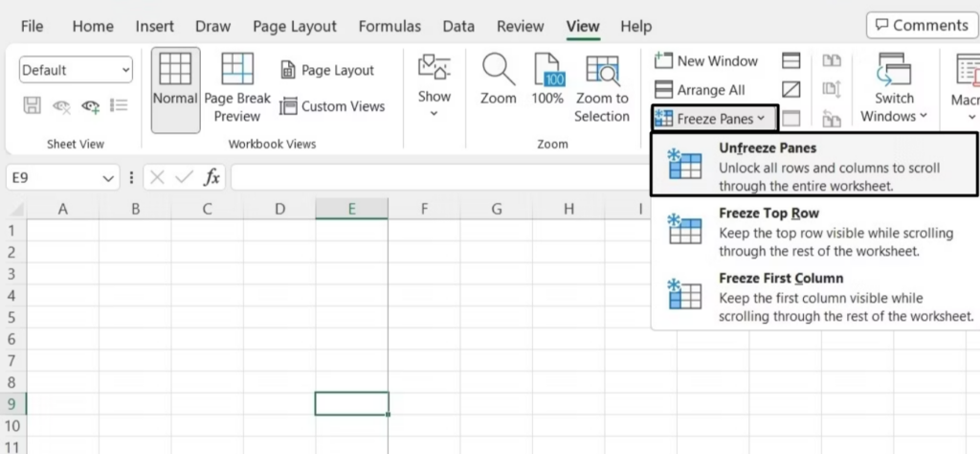Switch to the Draw tab
The height and width of the screenshot is (454, 980).
pyautogui.click(x=212, y=26)
